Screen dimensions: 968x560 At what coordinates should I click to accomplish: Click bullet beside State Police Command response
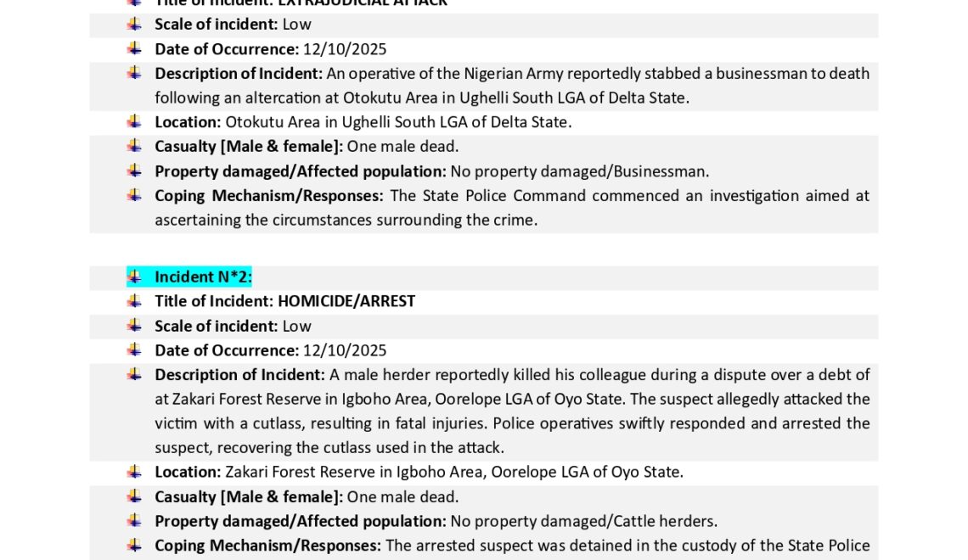coord(134,195)
